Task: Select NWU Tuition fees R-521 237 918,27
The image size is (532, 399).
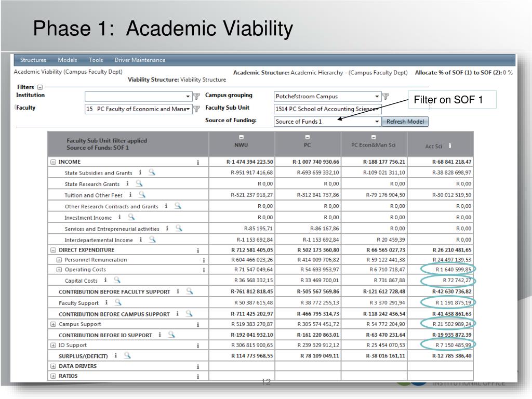Action: coord(252,195)
